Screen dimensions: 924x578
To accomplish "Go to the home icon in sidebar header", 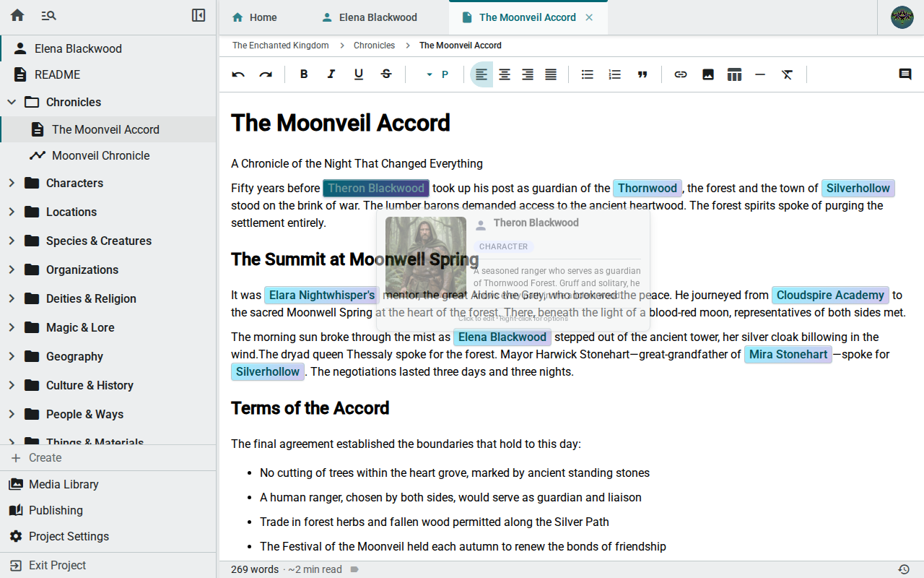I will (x=17, y=15).
